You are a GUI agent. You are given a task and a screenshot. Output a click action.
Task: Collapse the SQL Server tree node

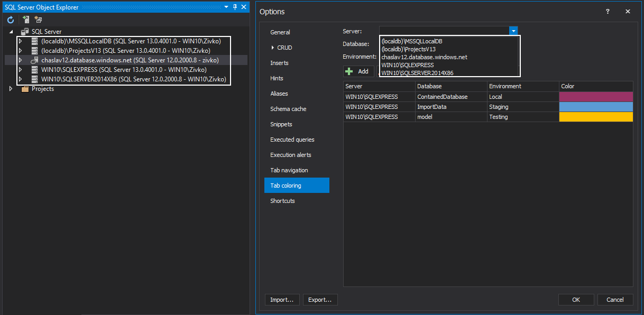coord(12,31)
